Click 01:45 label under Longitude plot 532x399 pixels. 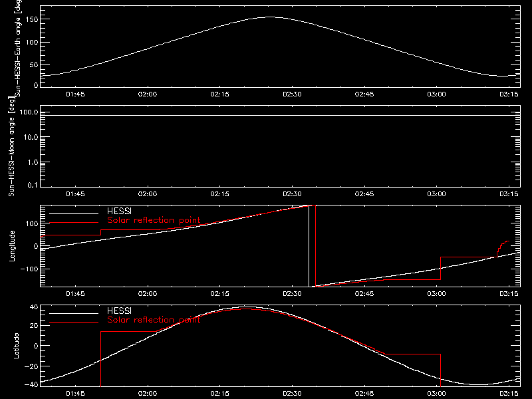75,294
